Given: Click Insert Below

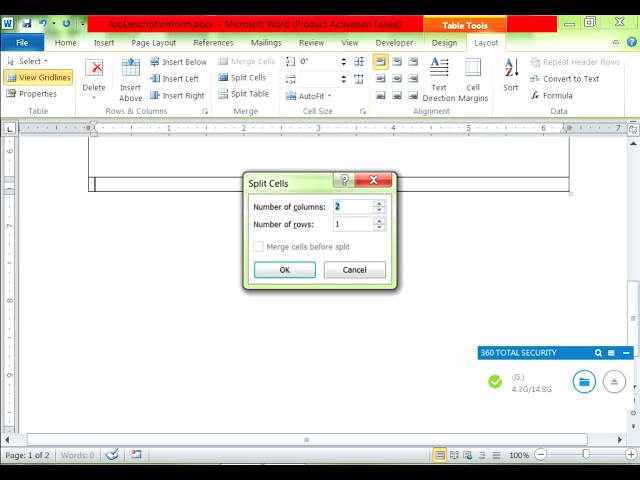Looking at the screenshot, I should [179, 62].
